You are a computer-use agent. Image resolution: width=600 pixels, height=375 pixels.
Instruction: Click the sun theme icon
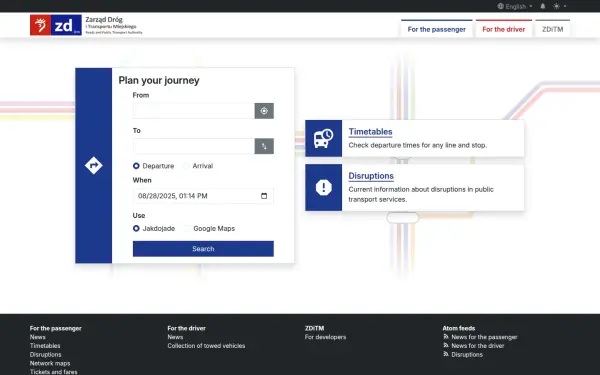pyautogui.click(x=556, y=6)
